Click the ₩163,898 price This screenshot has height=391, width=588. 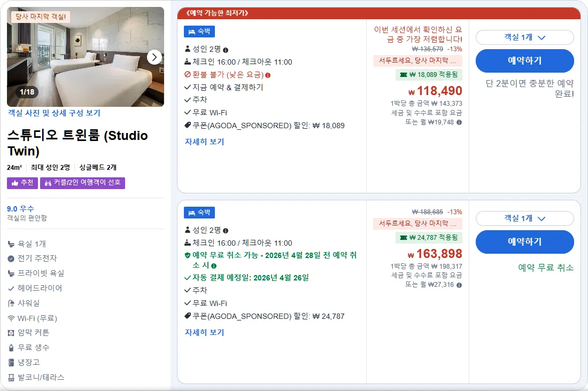click(435, 254)
